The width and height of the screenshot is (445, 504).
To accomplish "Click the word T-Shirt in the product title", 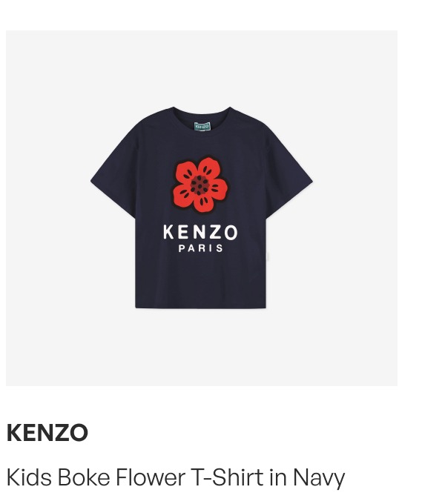I will click(x=228, y=477).
